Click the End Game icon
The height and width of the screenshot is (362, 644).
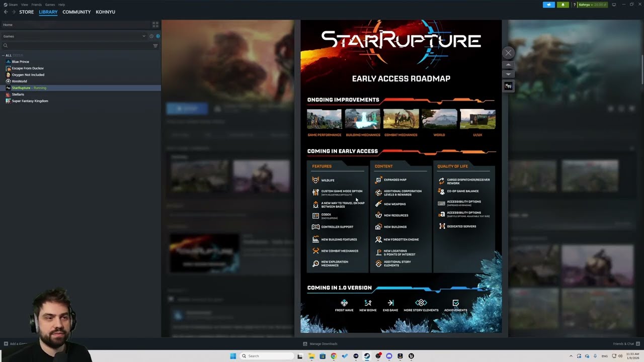coord(390,303)
